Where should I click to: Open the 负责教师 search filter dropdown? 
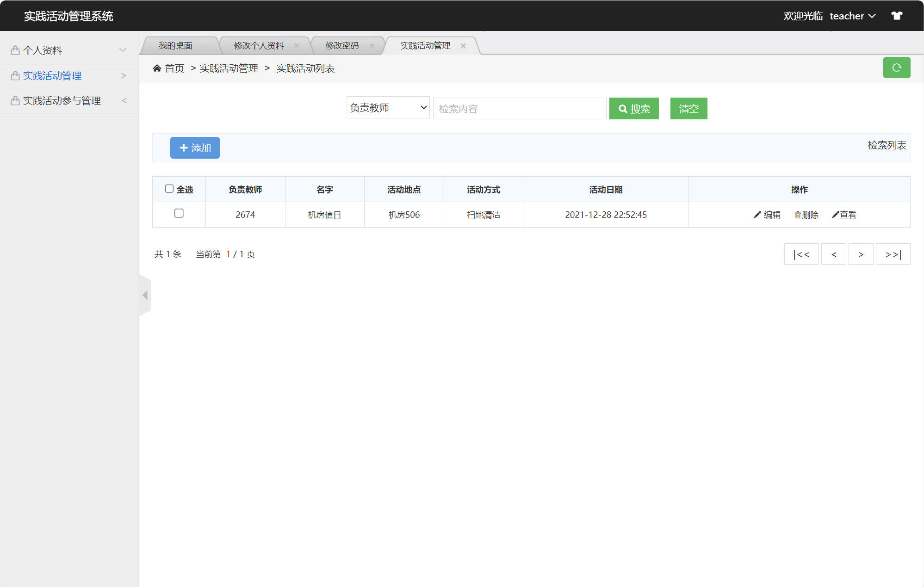pyautogui.click(x=388, y=107)
